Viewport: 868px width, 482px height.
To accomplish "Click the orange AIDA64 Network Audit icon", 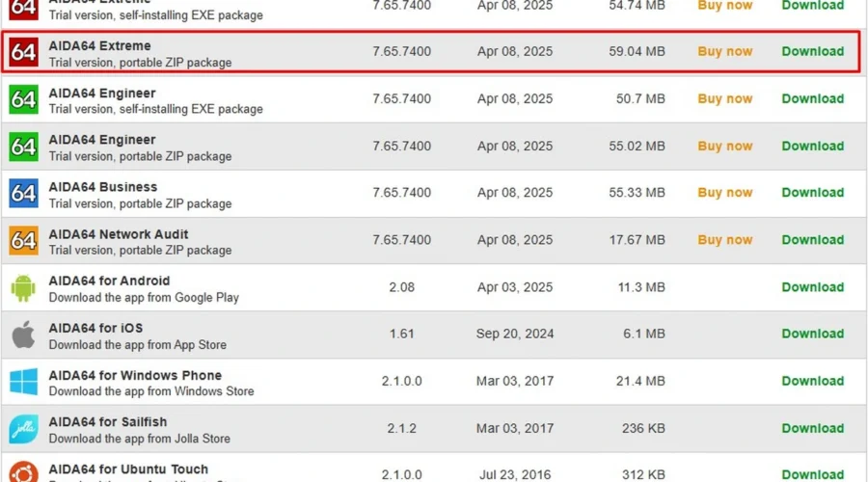I will click(x=23, y=241).
